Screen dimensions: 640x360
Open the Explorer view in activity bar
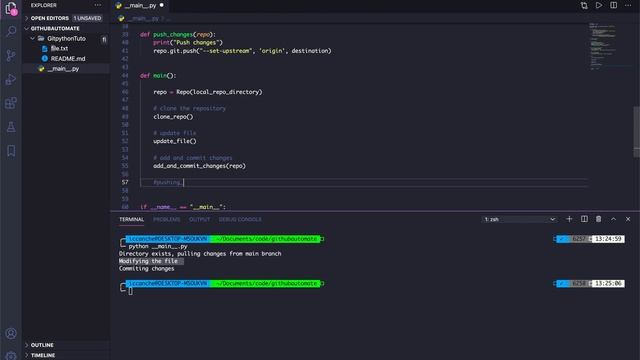[11, 8]
